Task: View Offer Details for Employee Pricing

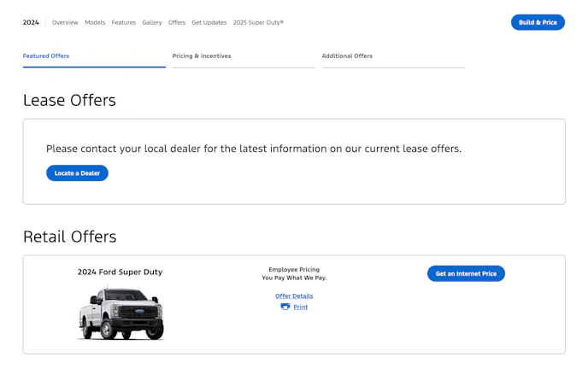Action: (294, 296)
